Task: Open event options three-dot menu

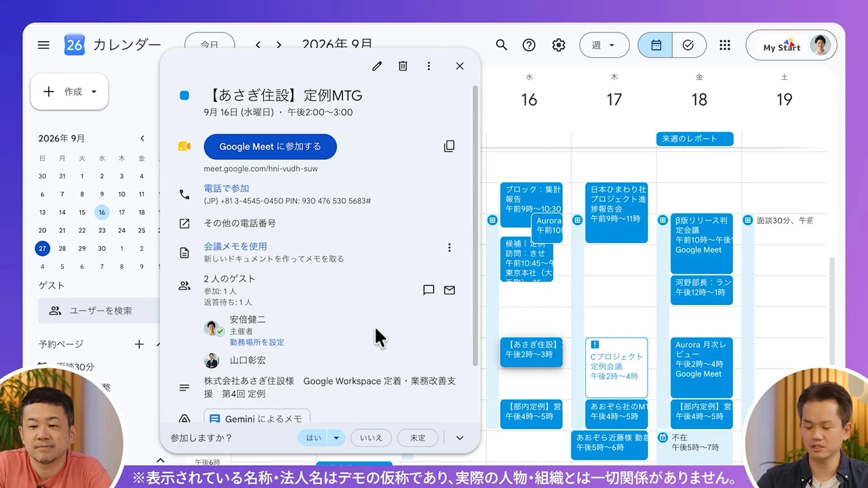Action: pyautogui.click(x=429, y=66)
